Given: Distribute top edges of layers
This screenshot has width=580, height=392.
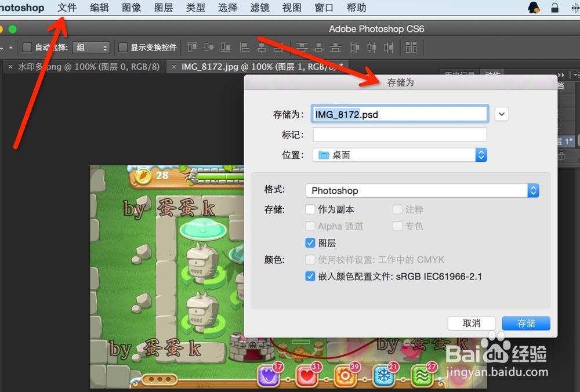Looking at the screenshot, I should coord(302,48).
